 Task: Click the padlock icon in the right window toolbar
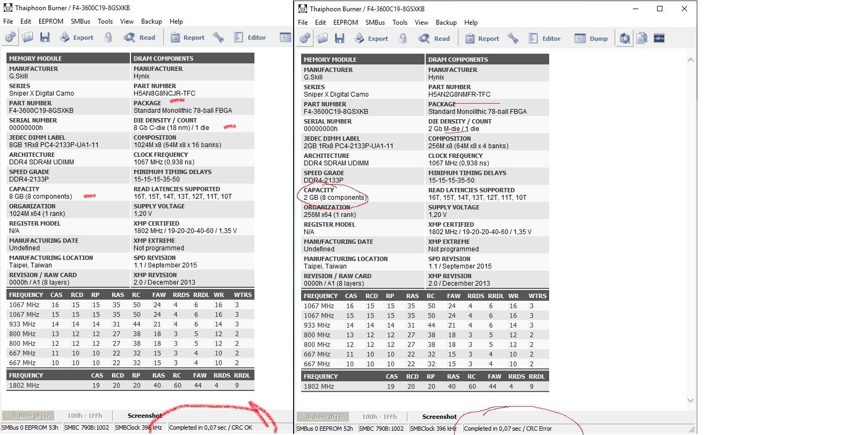pyautogui.click(x=403, y=38)
